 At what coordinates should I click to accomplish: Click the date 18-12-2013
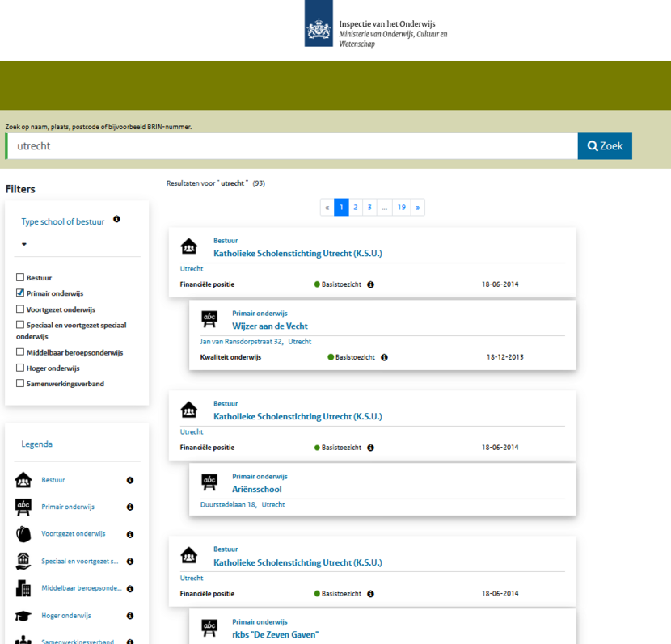(x=505, y=357)
